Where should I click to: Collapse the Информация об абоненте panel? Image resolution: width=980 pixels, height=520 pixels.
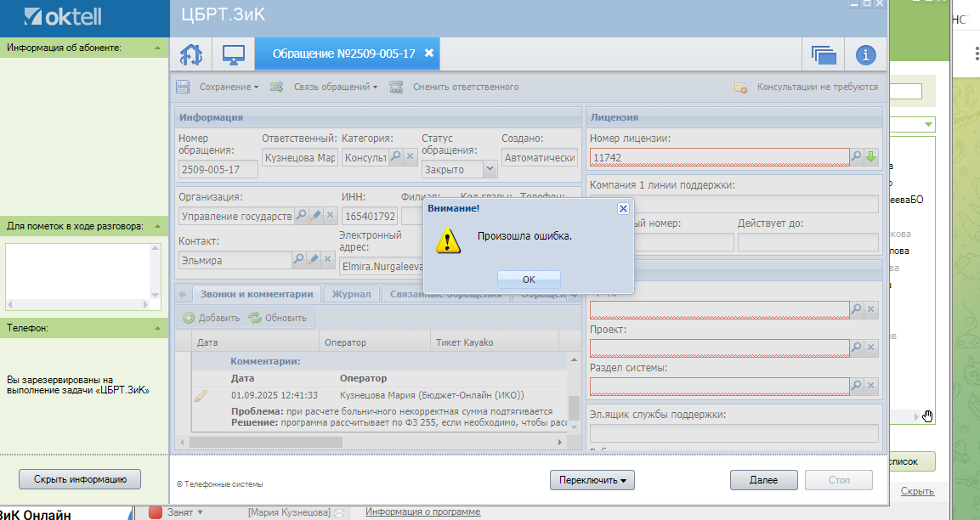[157, 48]
